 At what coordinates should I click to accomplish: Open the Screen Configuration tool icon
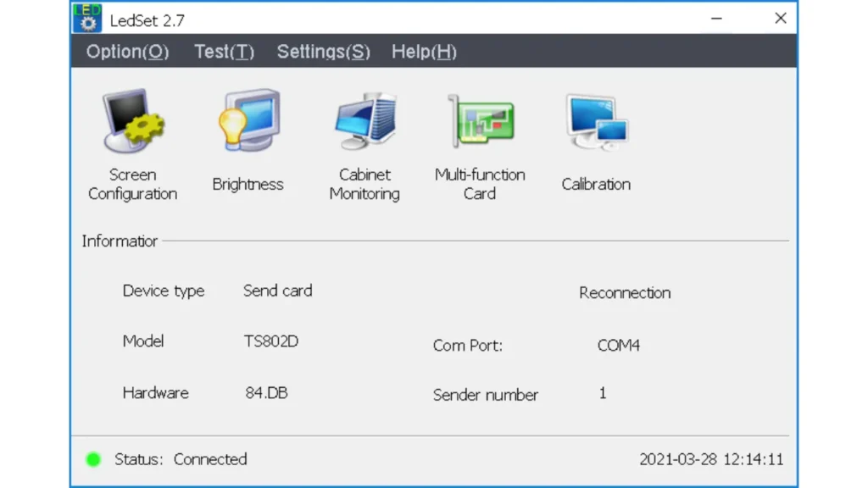tap(133, 122)
